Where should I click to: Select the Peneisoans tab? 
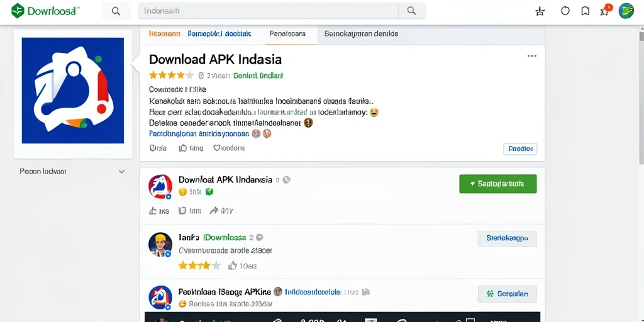pyautogui.click(x=287, y=34)
